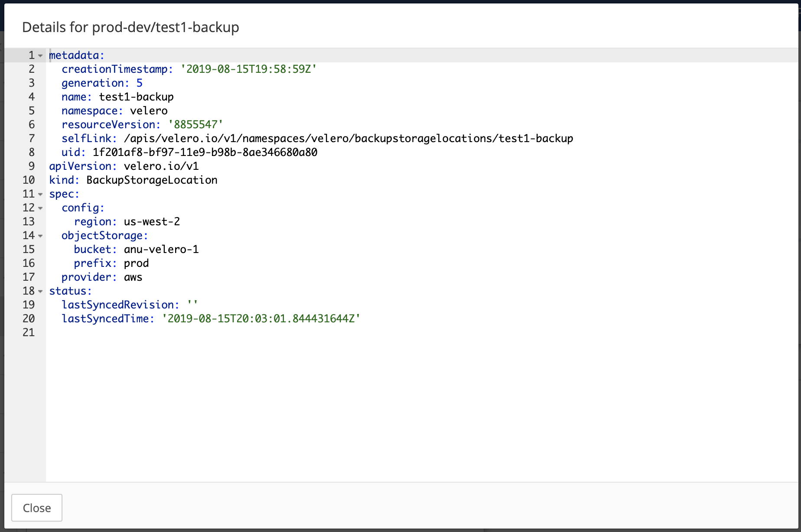Collapse the status section fold arrow
801x532 pixels.
[40, 292]
